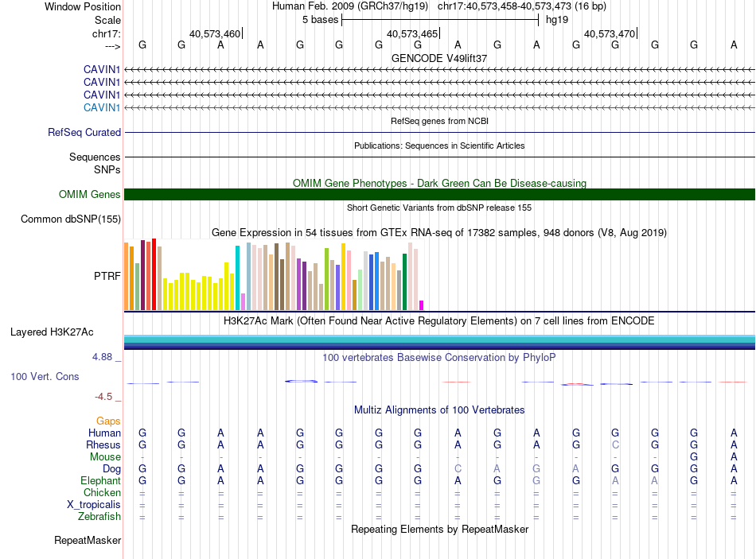The image size is (756, 559).
Task: Select the first CAVIN1 transcript label
Action: click(101, 69)
